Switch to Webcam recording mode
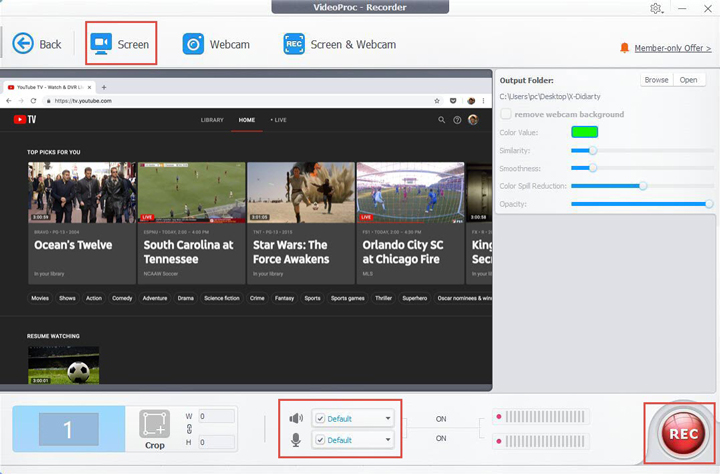Image resolution: width=720 pixels, height=474 pixels. pos(216,44)
